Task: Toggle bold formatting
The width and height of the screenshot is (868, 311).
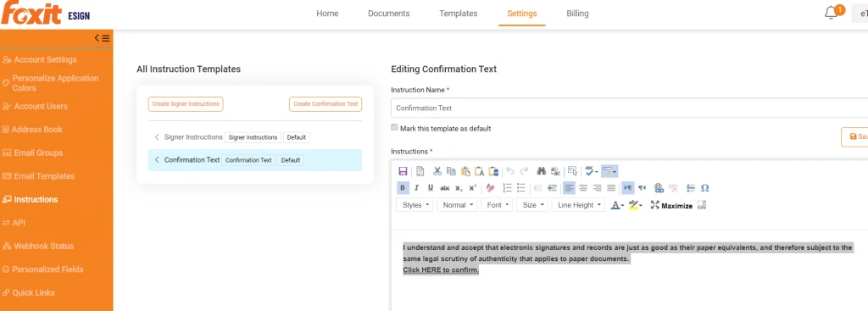Action: (403, 187)
